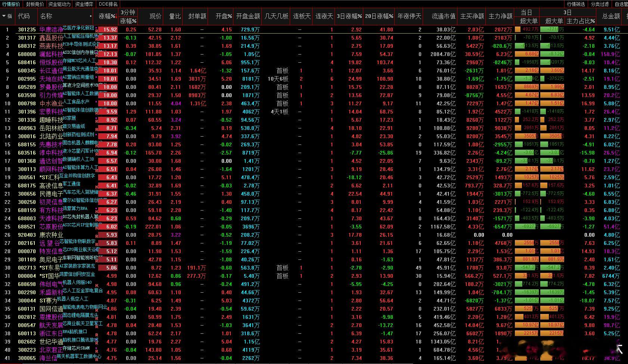Sort by the 几天几板 column header
Image resolution: width=628 pixels, height=364 pixels.
[276, 16]
